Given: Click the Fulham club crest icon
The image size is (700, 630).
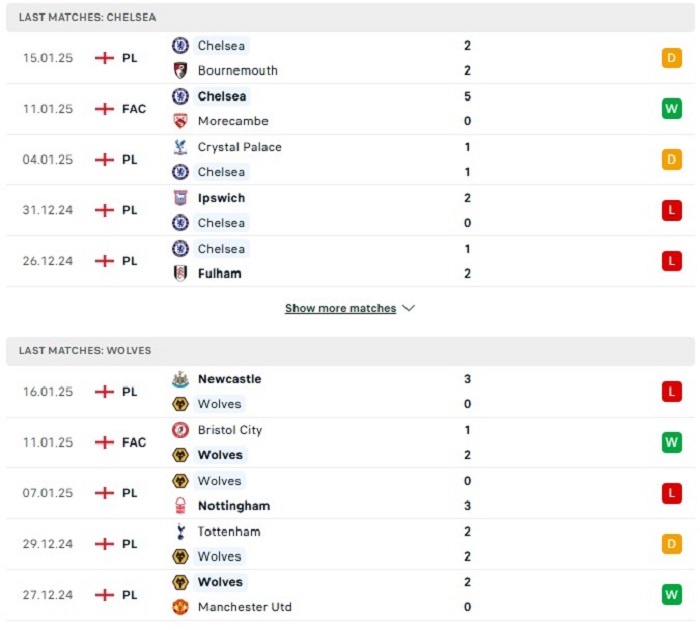Looking at the screenshot, I should coord(180,273).
